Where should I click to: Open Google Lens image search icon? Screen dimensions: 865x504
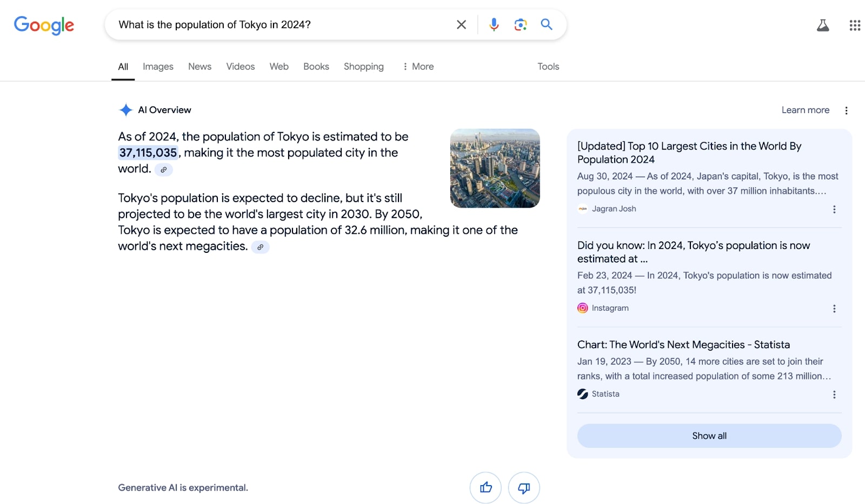520,25
